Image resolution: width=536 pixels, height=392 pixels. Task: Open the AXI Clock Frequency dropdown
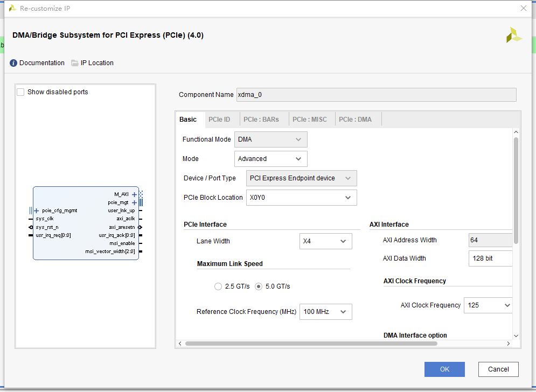coord(488,305)
